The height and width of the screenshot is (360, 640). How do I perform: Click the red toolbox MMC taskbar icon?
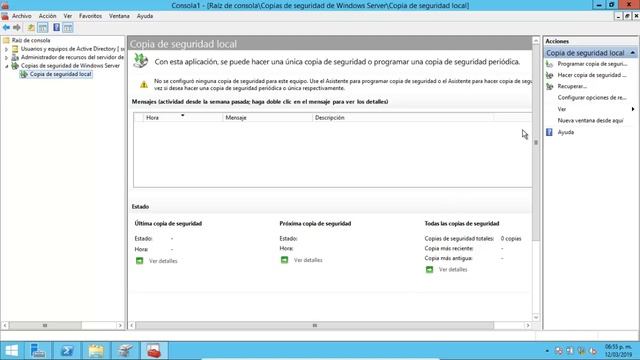(154, 351)
